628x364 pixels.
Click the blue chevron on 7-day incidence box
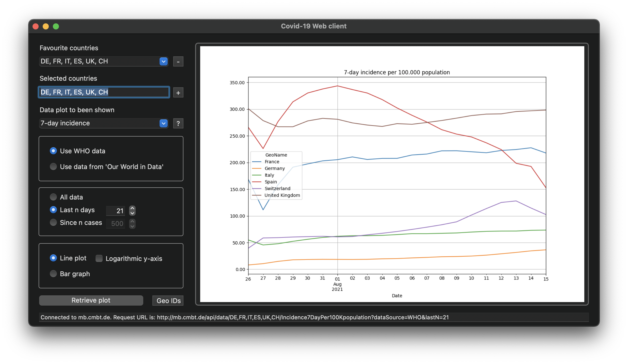click(x=163, y=123)
